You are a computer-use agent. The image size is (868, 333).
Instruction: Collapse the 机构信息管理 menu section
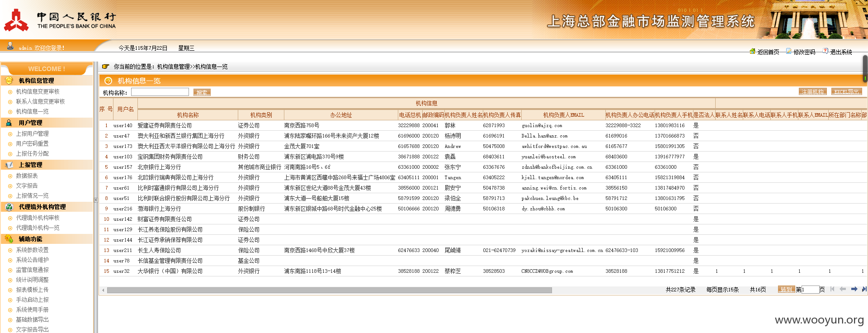(47, 81)
